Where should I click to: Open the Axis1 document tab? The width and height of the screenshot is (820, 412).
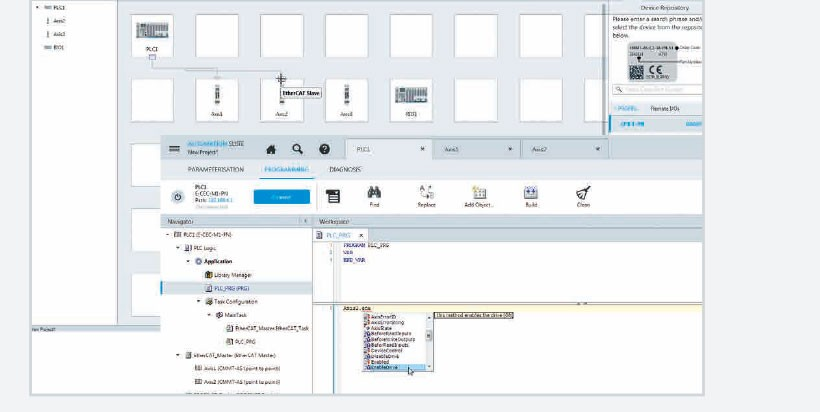(451, 149)
